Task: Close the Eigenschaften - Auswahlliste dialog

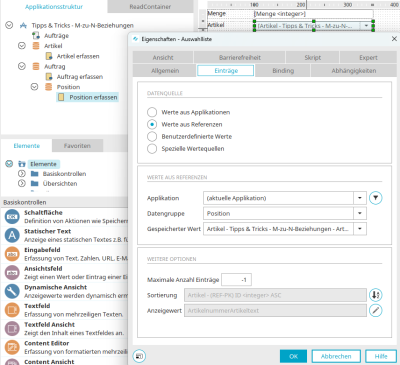Action: (x=394, y=39)
